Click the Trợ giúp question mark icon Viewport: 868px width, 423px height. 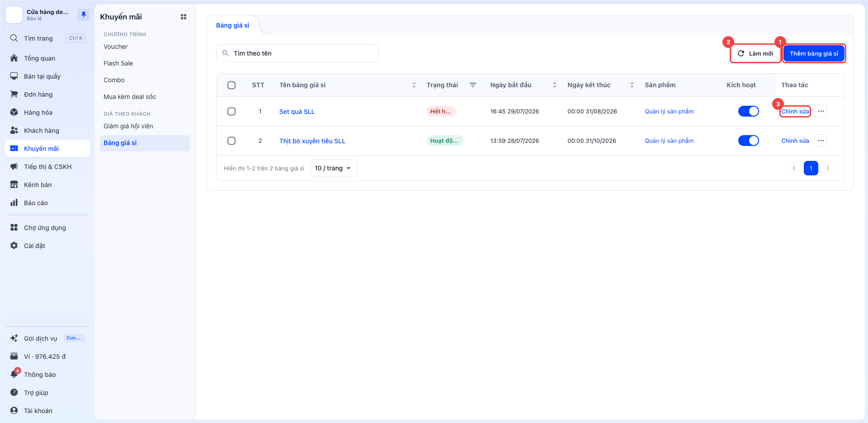pyautogui.click(x=14, y=393)
